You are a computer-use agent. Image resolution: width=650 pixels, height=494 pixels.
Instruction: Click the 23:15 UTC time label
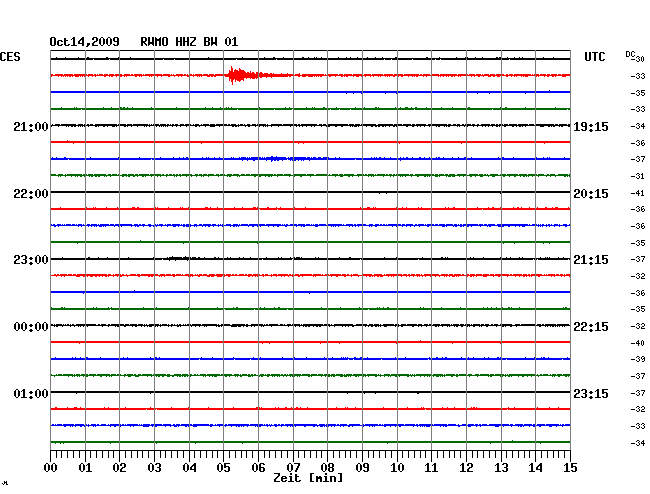coord(591,393)
